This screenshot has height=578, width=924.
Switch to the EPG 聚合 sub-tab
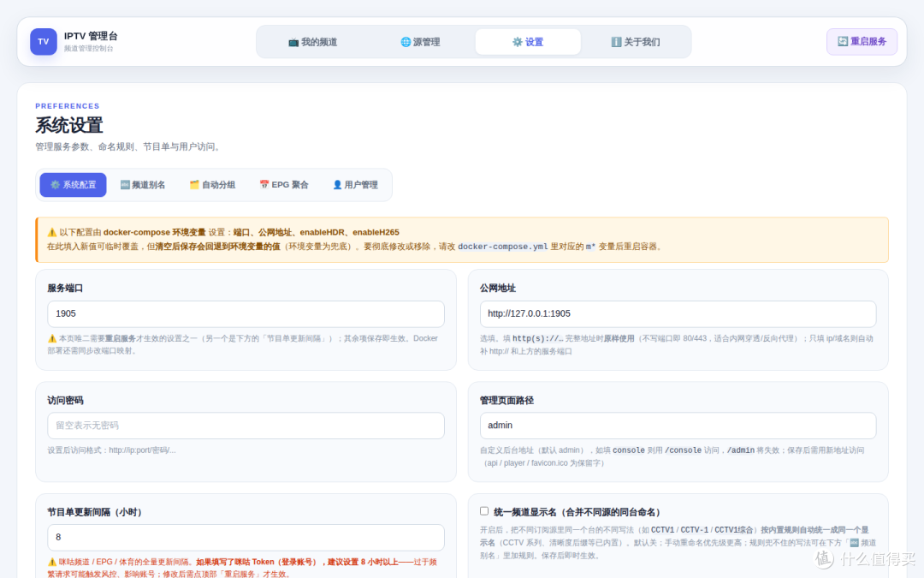coord(284,185)
